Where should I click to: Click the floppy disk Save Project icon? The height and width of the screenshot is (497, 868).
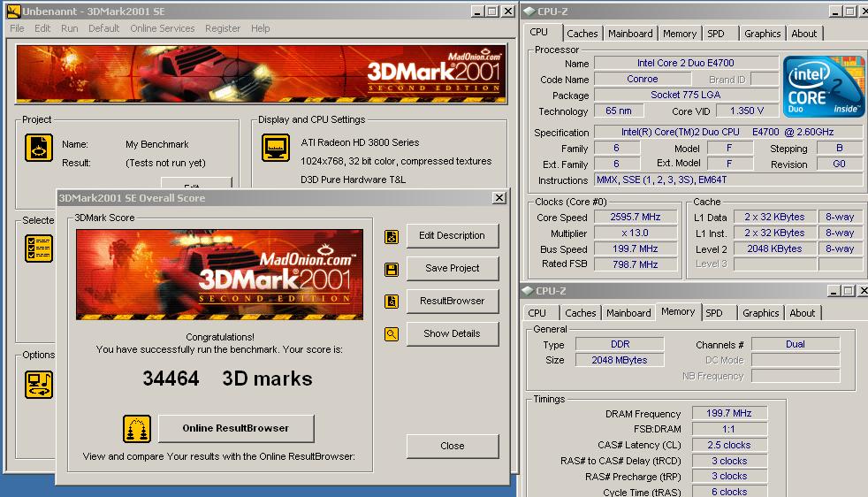tap(392, 269)
